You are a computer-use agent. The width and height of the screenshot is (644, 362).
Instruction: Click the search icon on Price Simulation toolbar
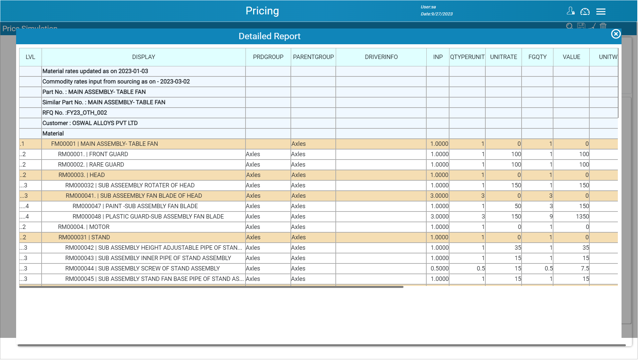coord(569,26)
